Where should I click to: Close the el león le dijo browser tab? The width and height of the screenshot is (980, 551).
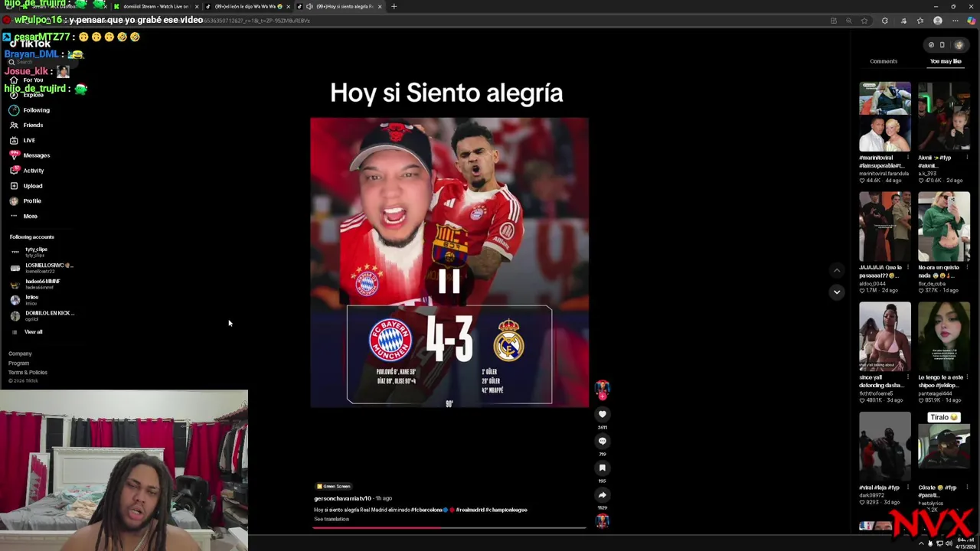pos(288,6)
